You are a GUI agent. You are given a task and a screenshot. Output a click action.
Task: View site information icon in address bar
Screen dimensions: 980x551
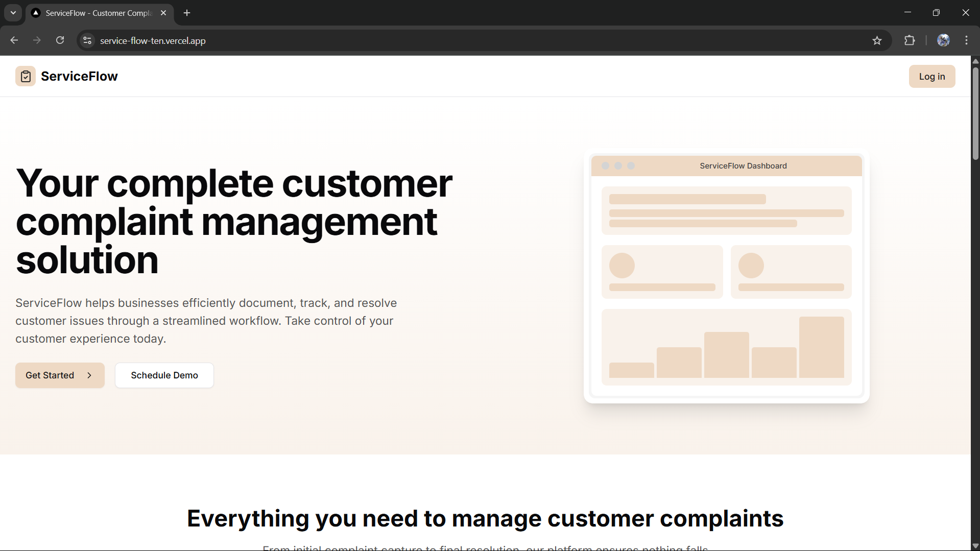(x=87, y=40)
